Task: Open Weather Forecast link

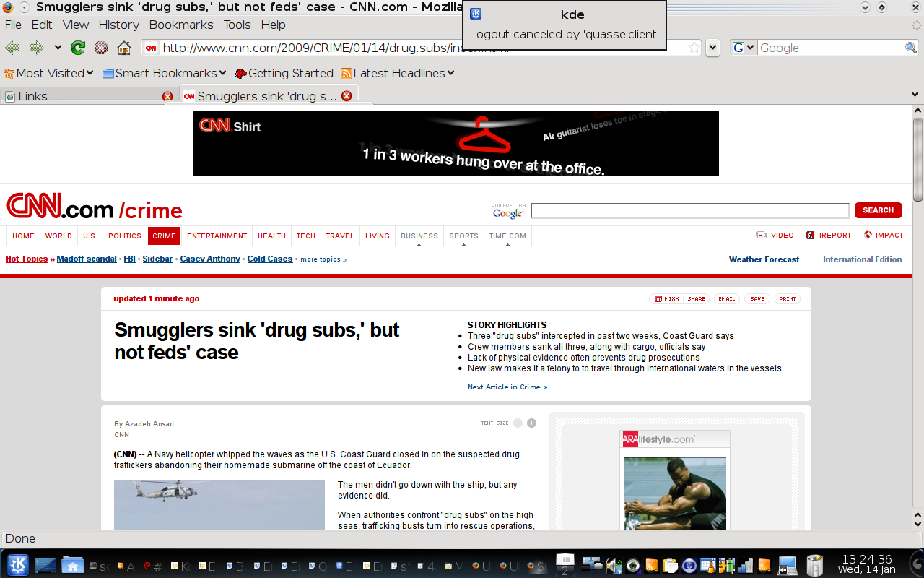Action: tap(764, 259)
